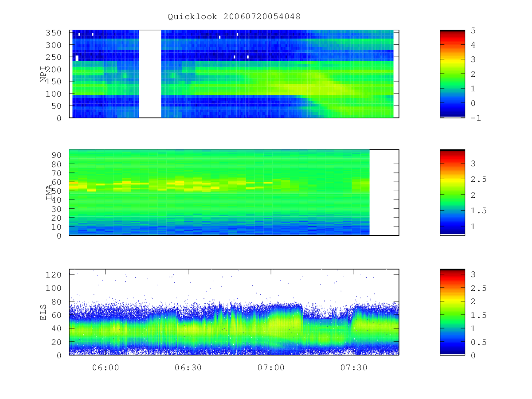The height and width of the screenshot is (399, 532).
Task: Click the 3 label on ELS colorbar
Action: [473, 274]
